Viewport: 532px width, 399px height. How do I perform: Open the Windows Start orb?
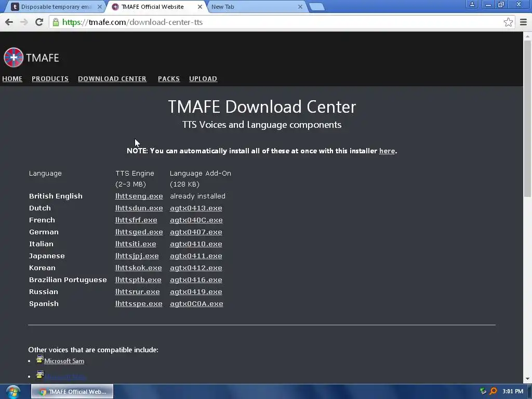point(13,392)
